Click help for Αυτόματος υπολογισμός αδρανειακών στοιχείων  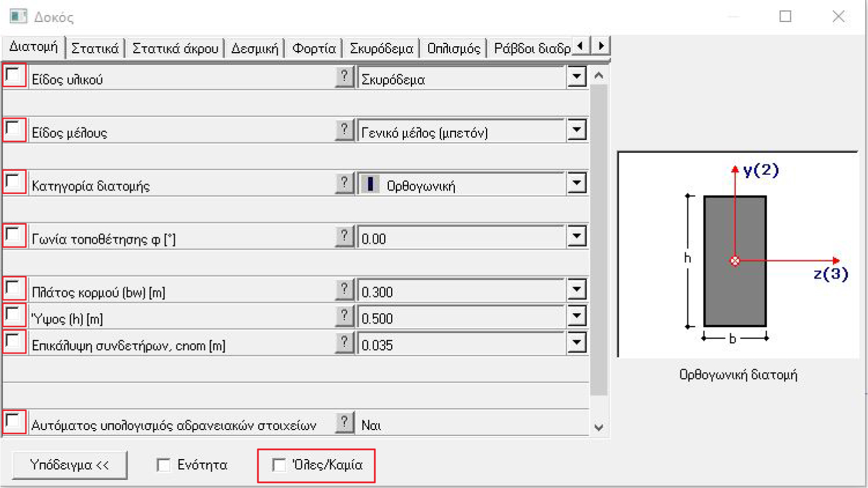pos(345,422)
